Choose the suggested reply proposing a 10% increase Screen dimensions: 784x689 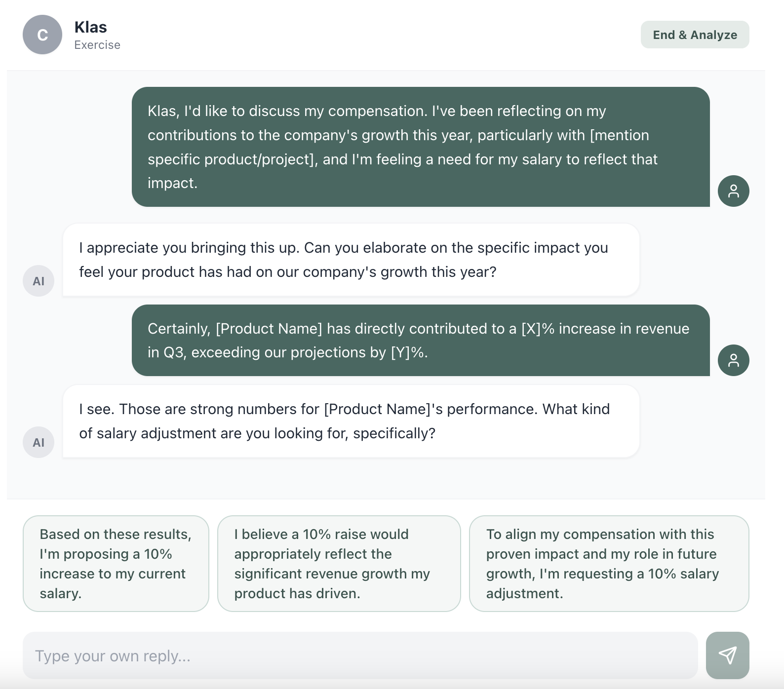pyautogui.click(x=116, y=564)
